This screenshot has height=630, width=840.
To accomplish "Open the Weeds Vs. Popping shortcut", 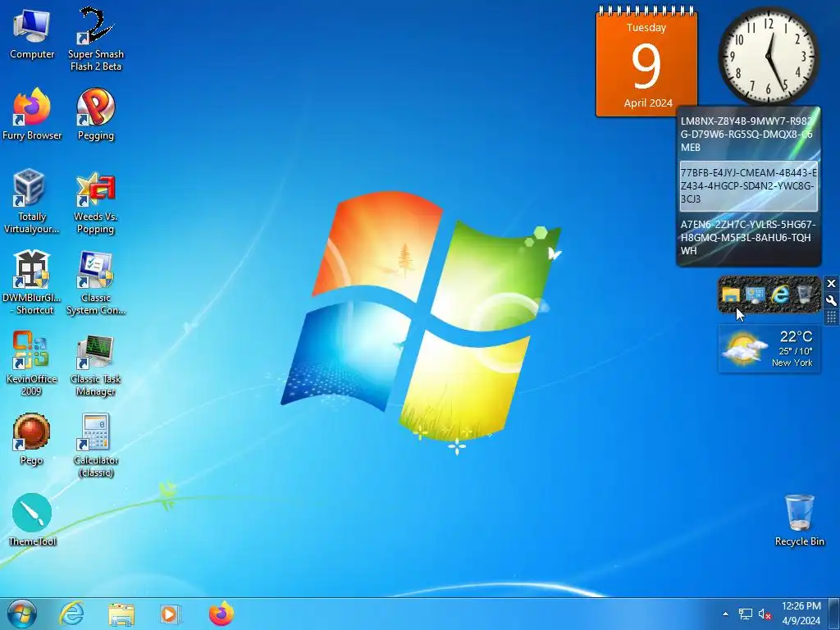I will 95,202.
